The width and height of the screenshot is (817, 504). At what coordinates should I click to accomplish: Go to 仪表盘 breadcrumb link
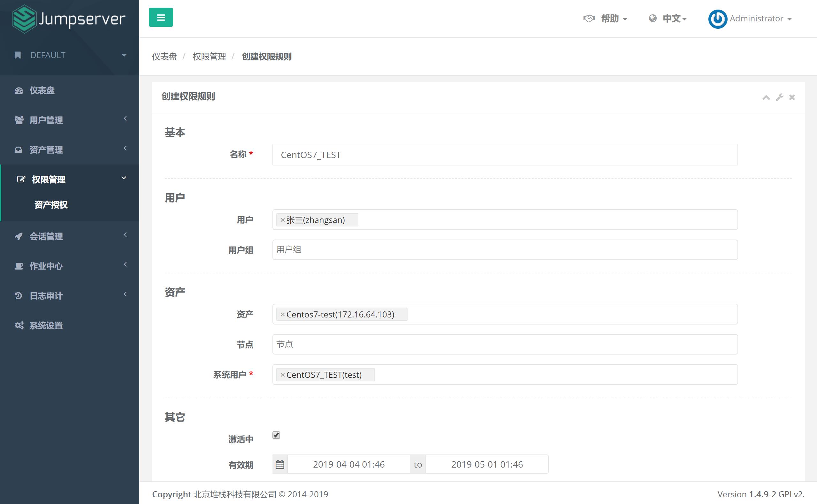164,57
